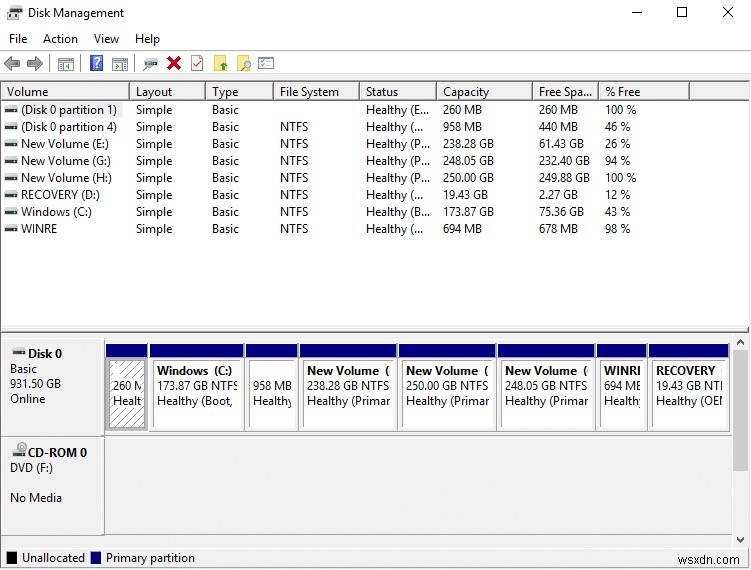Open the blue Help question mark icon
This screenshot has height=570, width=751.
tap(96, 64)
